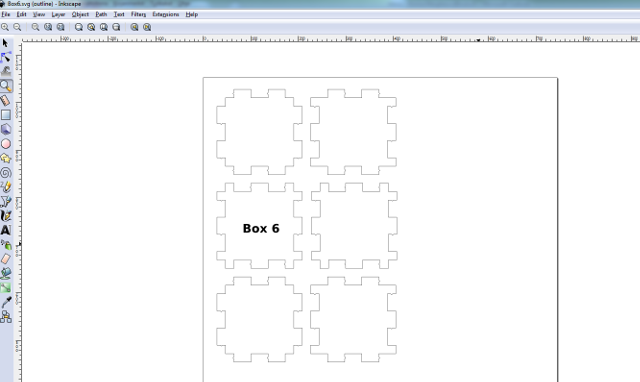Select the Calligraphy tool

pyautogui.click(x=6, y=216)
